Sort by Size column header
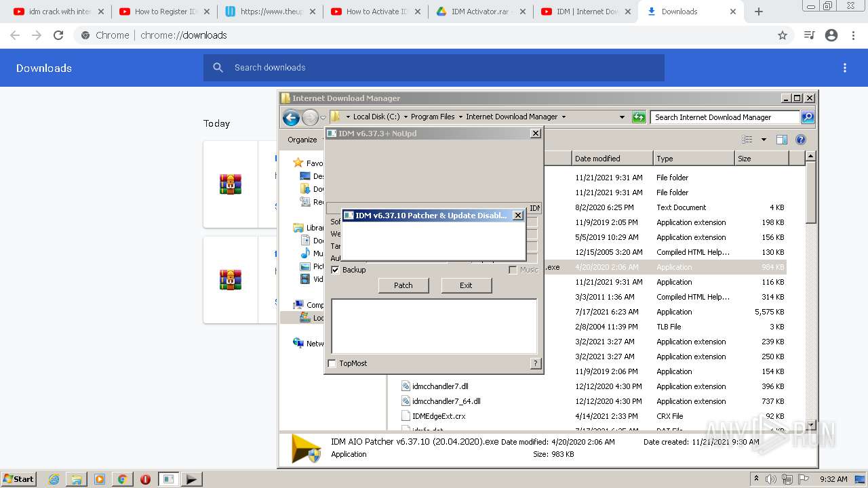This screenshot has width=868, height=488. (x=762, y=159)
